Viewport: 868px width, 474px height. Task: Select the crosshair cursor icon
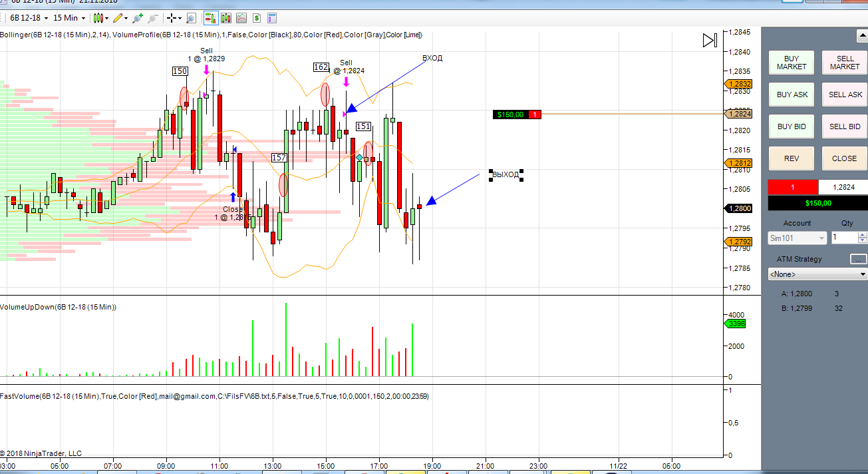[172, 18]
